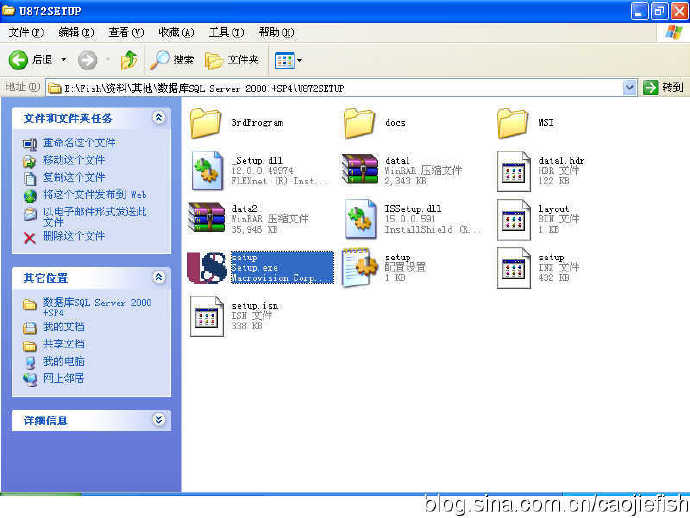Screen dimensions: 690x518
Task: Click the green Back arrow button
Action: (x=18, y=60)
